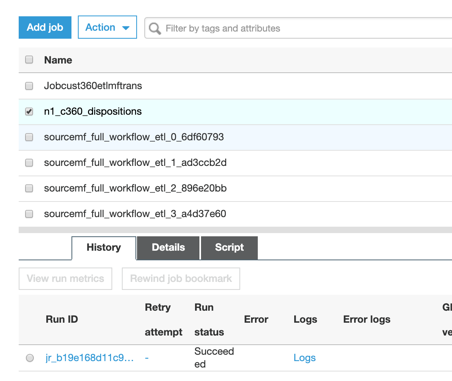This screenshot has height=381, width=452.
Task: Select the Jobcust360etlmftrans job name
Action: click(93, 86)
